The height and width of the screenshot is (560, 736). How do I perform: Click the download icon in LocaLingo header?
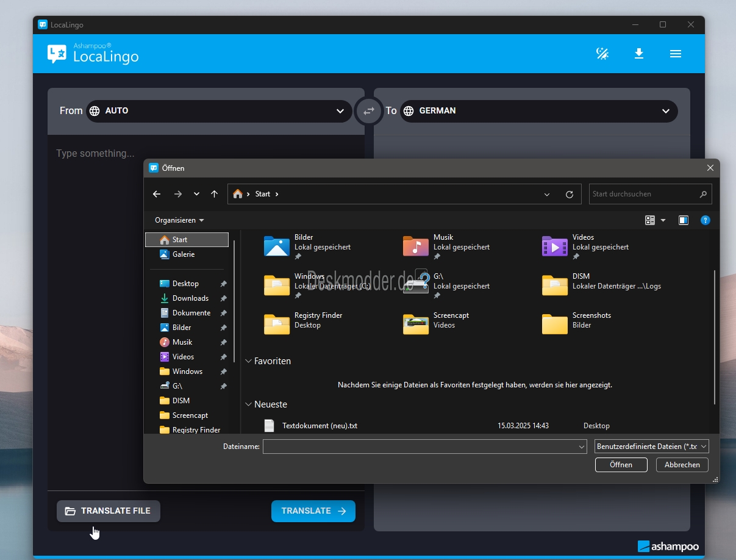tap(639, 54)
